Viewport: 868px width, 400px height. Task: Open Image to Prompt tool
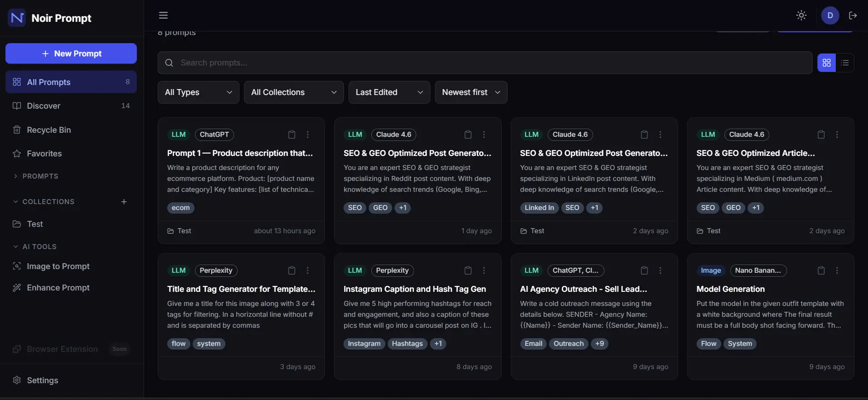pyautogui.click(x=58, y=266)
